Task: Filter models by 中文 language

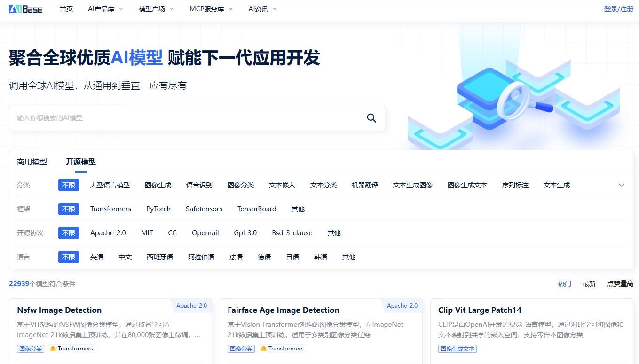Action: [x=125, y=257]
